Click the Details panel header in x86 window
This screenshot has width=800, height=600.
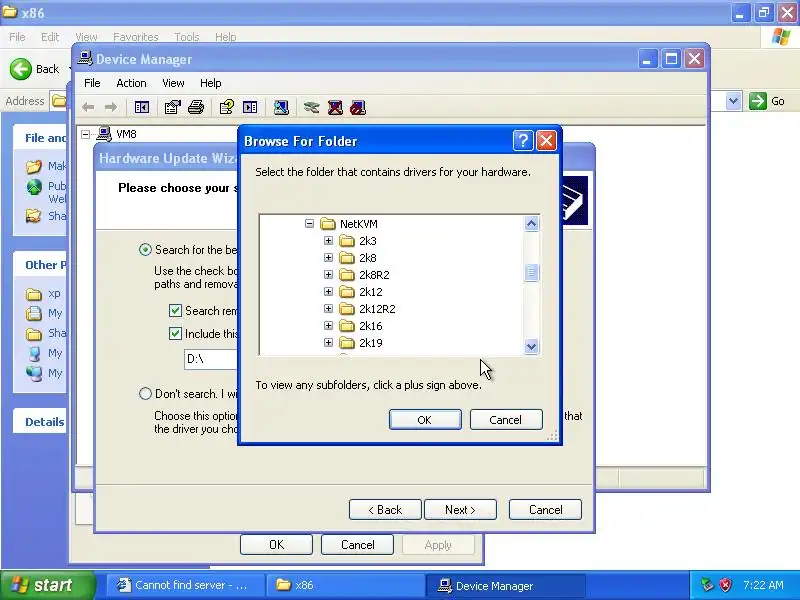[41, 421]
